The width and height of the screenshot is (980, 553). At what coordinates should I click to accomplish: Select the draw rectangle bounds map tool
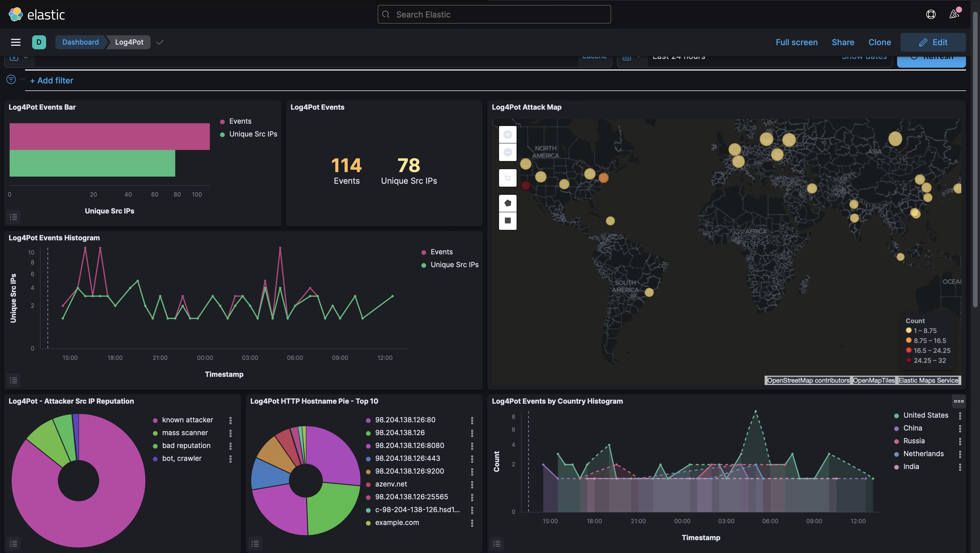(x=508, y=220)
